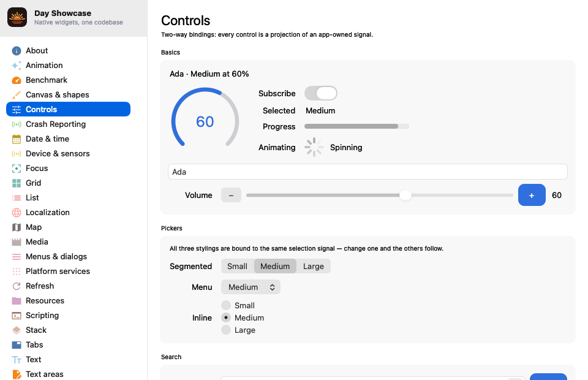
Task: Click the Day Showcase sunrise app icon
Action: click(17, 17)
